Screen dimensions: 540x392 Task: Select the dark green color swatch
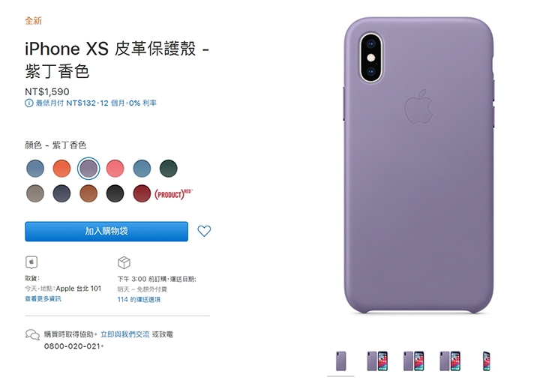(169, 169)
